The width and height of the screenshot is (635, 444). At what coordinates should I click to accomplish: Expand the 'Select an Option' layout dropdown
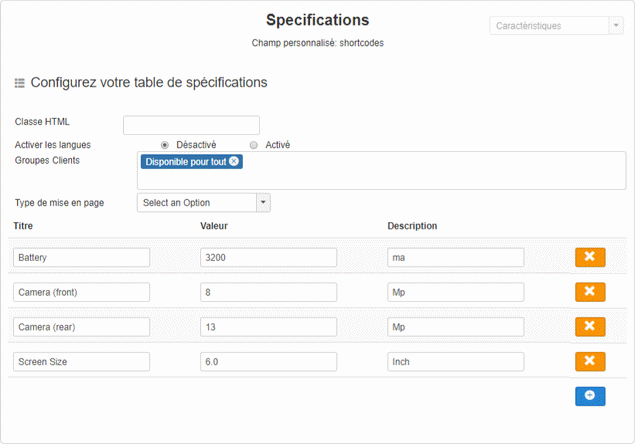(x=197, y=203)
